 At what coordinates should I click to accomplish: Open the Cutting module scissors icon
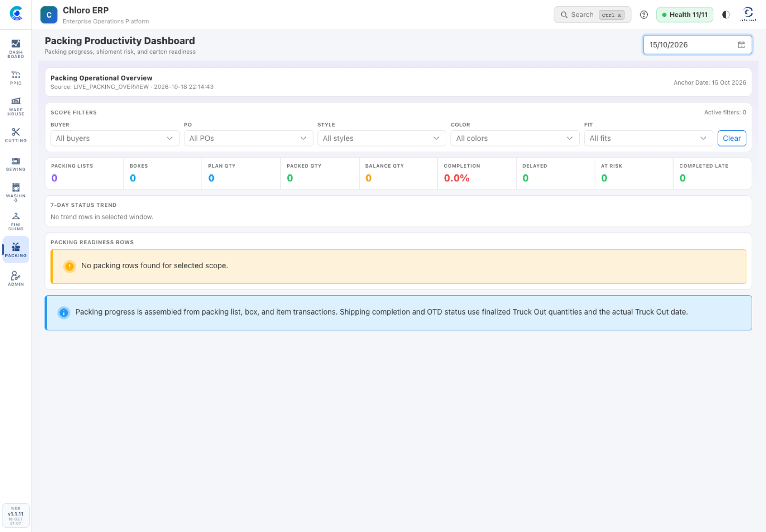pos(16,132)
